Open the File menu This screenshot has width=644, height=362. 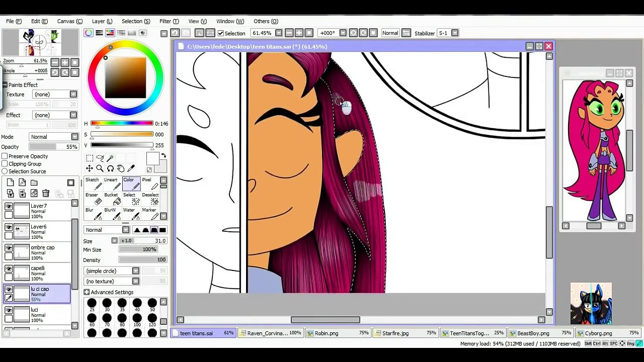(14, 21)
